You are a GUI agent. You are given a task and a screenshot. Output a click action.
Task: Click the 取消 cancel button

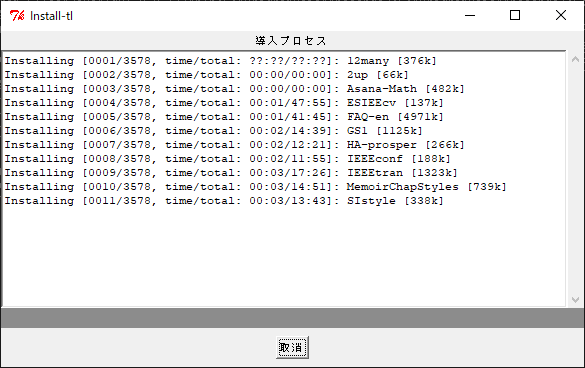(292, 347)
